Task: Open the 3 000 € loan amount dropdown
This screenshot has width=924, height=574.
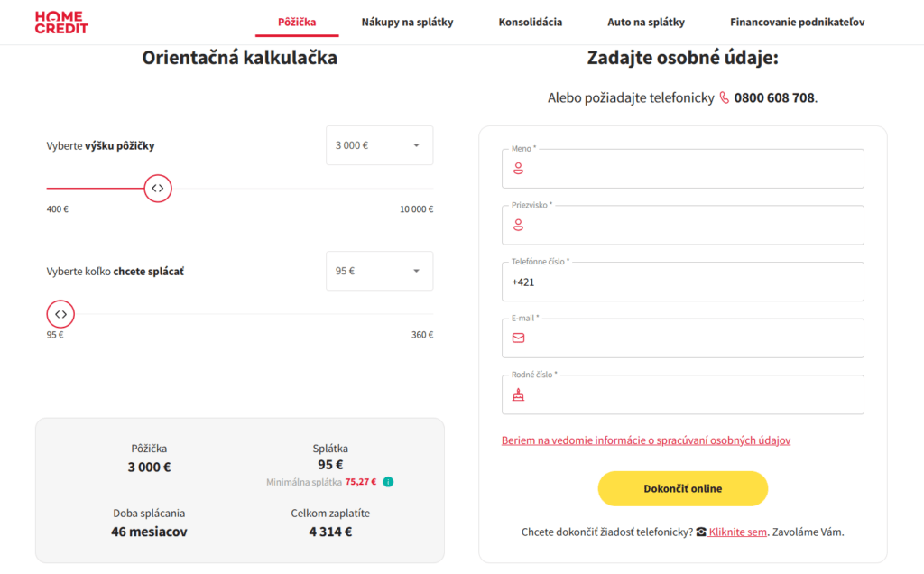Action: pos(379,144)
